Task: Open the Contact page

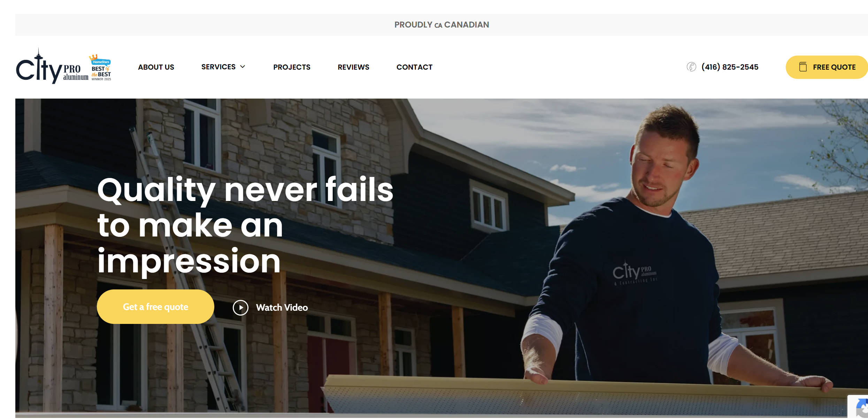Action: tap(414, 67)
